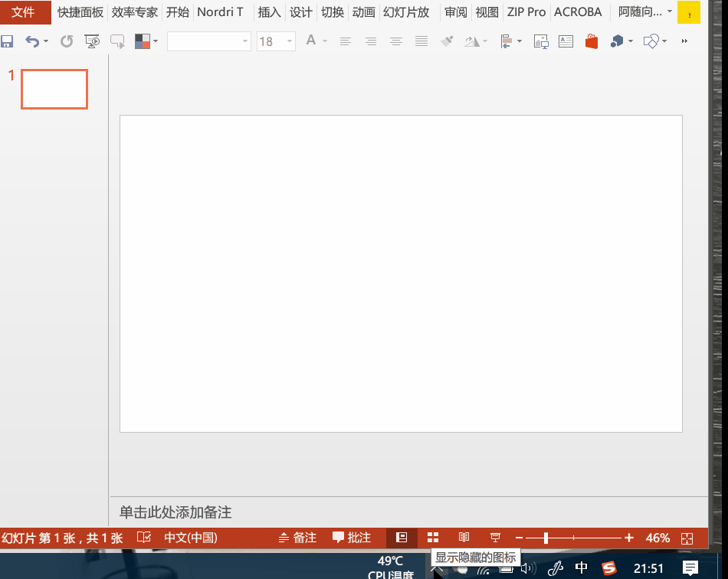Insert a picture using the toolbar icon
Image resolution: width=728 pixels, height=579 pixels.
(x=540, y=41)
